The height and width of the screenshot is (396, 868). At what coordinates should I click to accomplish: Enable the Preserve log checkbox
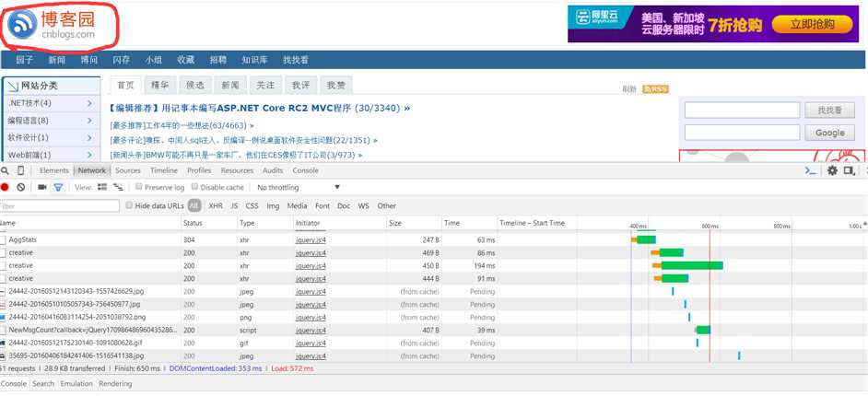[139, 187]
